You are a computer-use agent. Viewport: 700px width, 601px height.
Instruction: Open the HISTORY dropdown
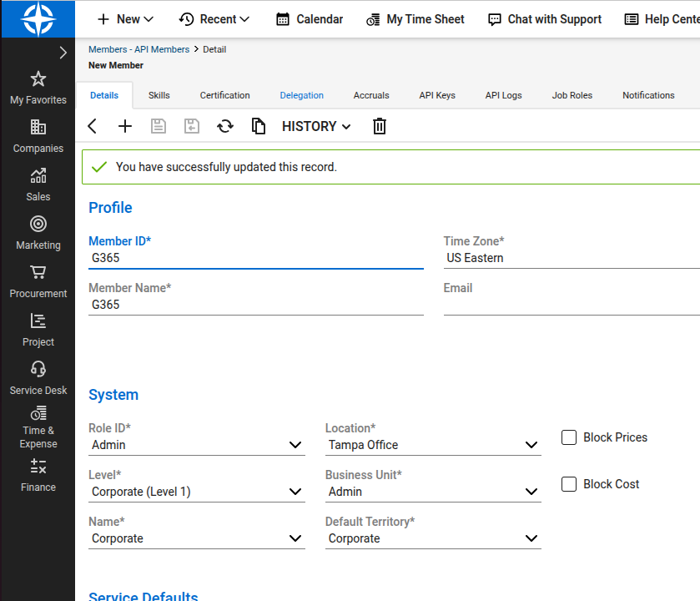316,126
